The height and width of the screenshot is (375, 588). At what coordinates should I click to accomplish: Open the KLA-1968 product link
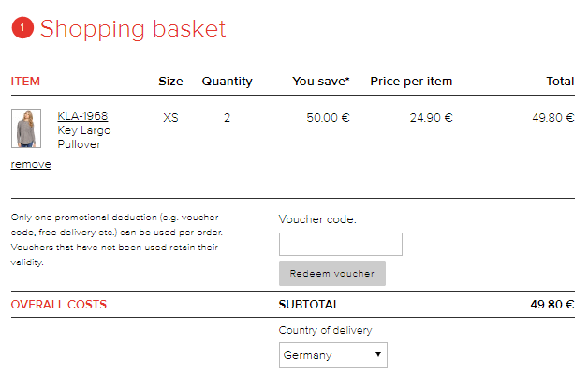[x=82, y=116]
